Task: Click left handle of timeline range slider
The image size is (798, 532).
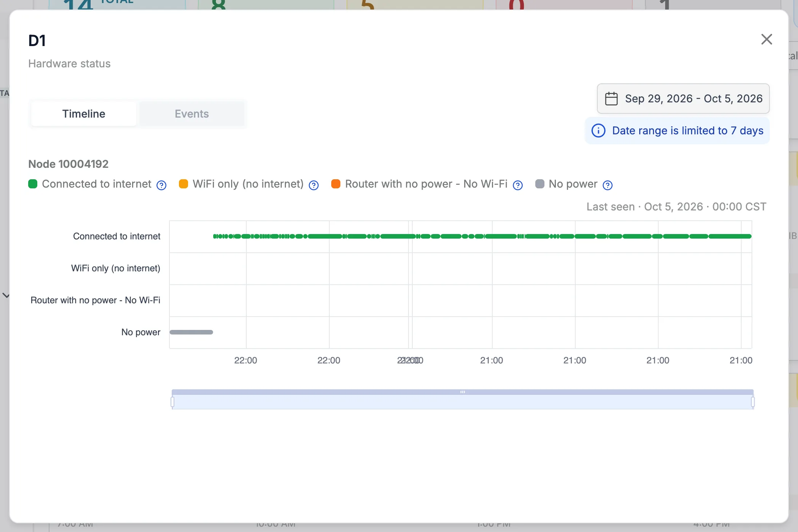Action: (172, 402)
